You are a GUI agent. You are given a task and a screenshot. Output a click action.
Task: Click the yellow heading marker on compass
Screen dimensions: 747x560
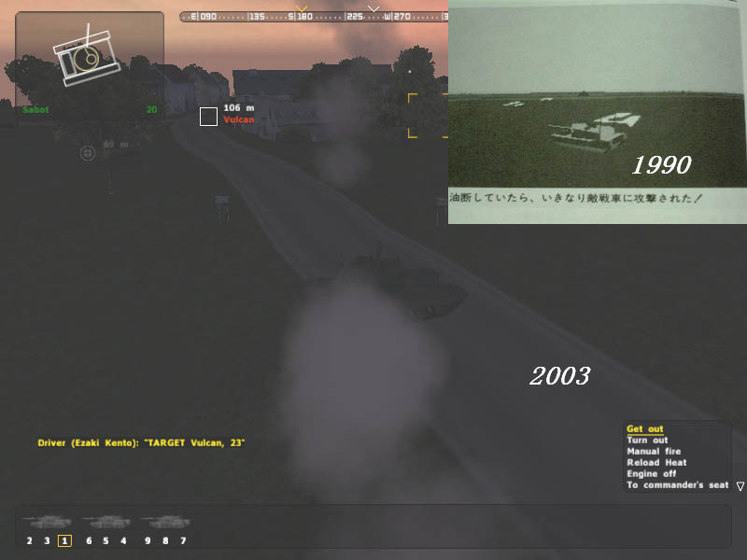[301, 8]
